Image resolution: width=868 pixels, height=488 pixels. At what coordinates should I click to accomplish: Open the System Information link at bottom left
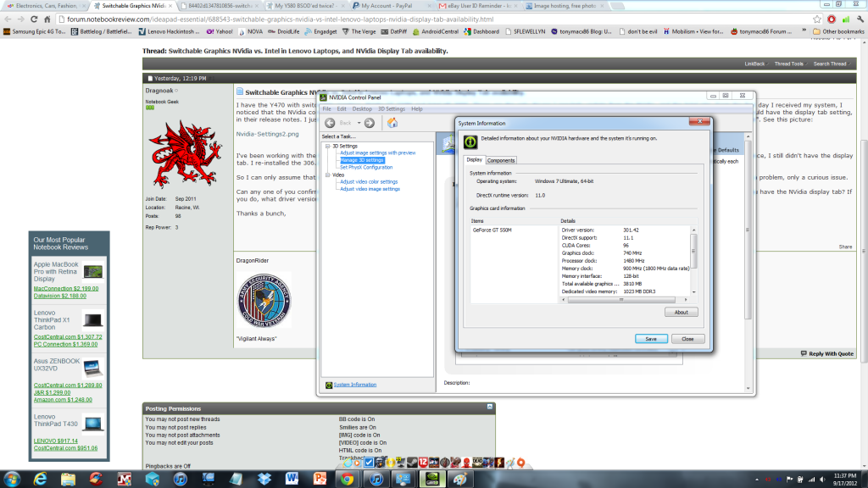click(355, 385)
